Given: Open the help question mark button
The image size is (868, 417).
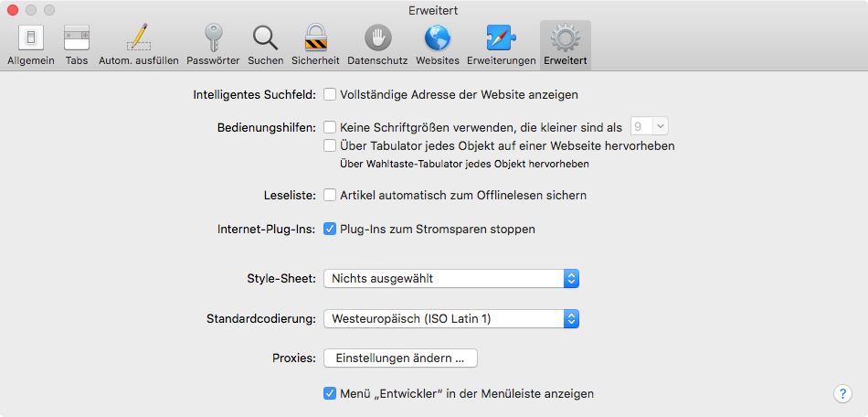Looking at the screenshot, I should coord(842,394).
